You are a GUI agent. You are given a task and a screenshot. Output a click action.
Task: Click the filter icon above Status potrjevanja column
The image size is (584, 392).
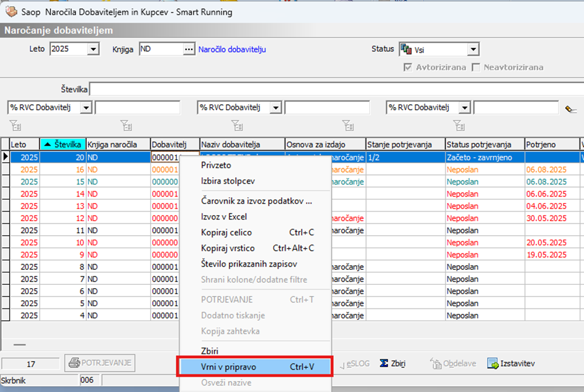point(459,125)
